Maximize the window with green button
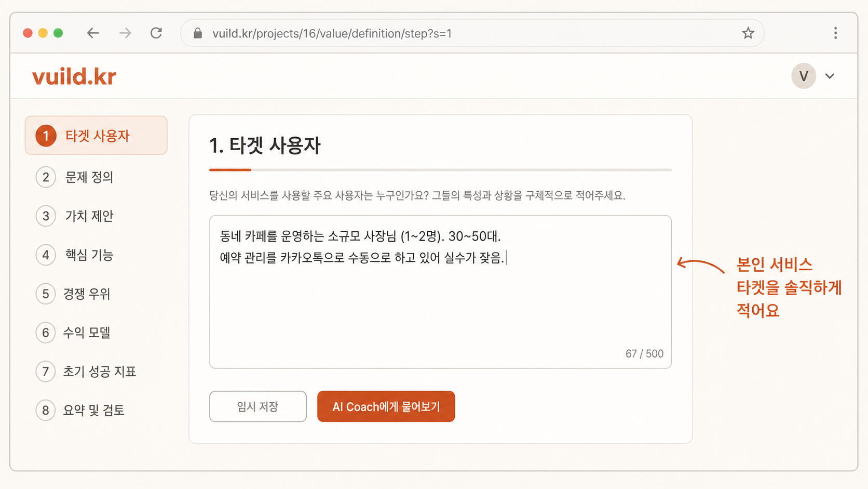The width and height of the screenshot is (868, 489). point(58,33)
